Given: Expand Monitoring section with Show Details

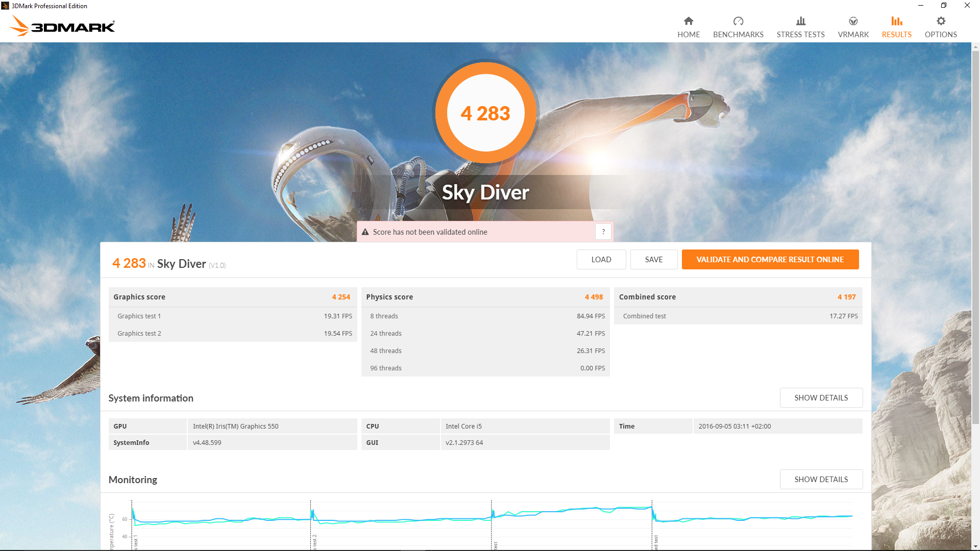Looking at the screenshot, I should coord(821,479).
